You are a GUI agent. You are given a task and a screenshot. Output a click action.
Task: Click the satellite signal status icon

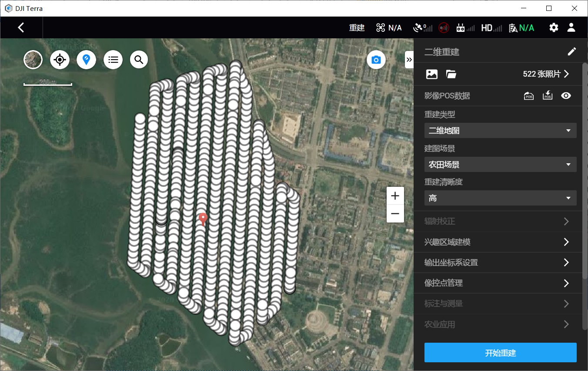(x=422, y=28)
